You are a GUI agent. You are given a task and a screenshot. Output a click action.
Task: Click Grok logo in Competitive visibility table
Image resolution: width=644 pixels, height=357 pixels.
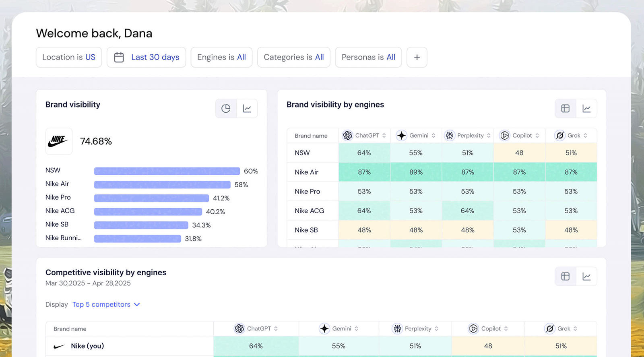549,329
